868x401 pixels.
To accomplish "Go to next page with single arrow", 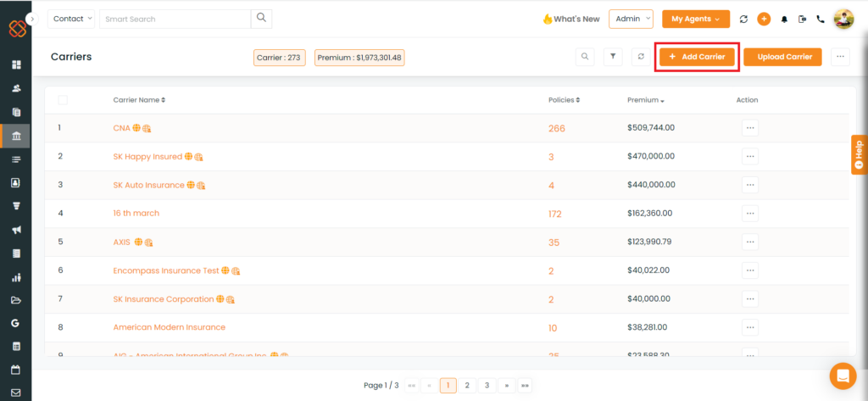I will point(506,386).
